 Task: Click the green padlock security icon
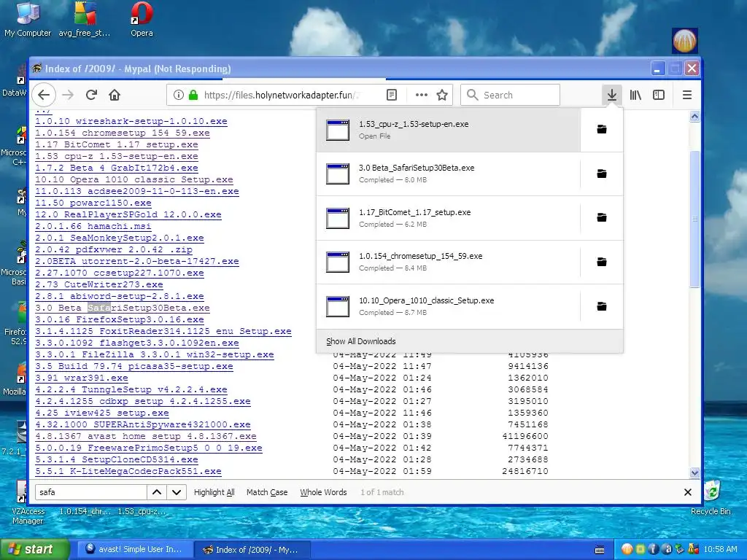pyautogui.click(x=193, y=95)
